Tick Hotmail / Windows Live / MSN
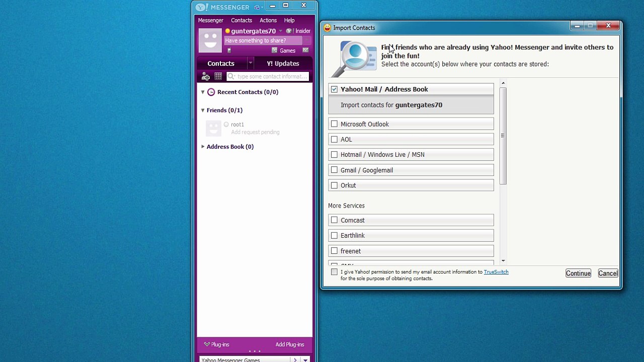Viewport: 644px width, 362px height. pyautogui.click(x=334, y=154)
